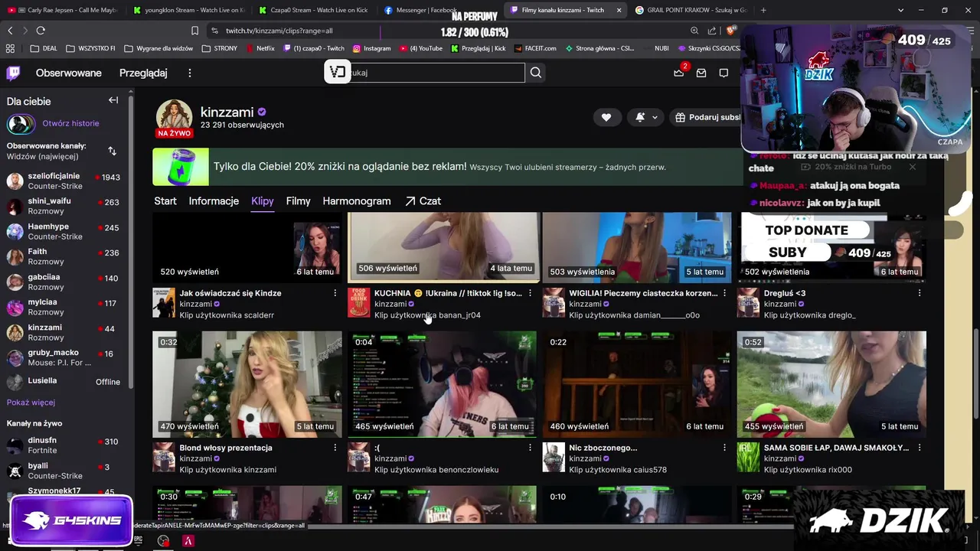The image size is (980, 551).
Task: Open options menu for KUCHNIA clip
Action: pyautogui.click(x=530, y=293)
